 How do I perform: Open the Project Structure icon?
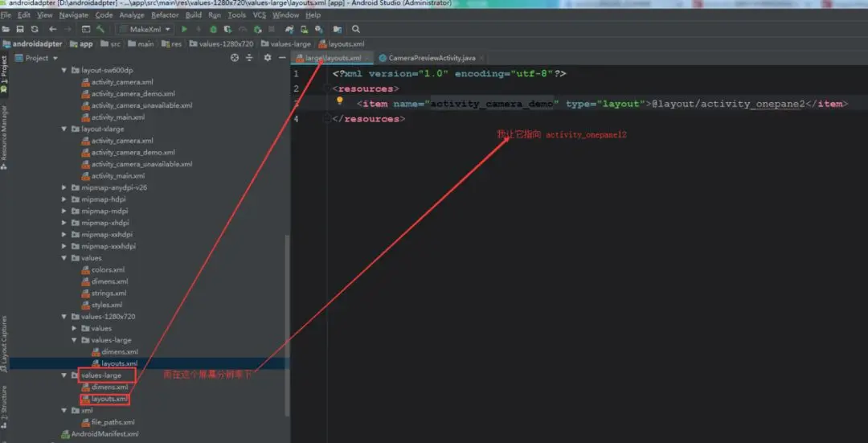[337, 30]
